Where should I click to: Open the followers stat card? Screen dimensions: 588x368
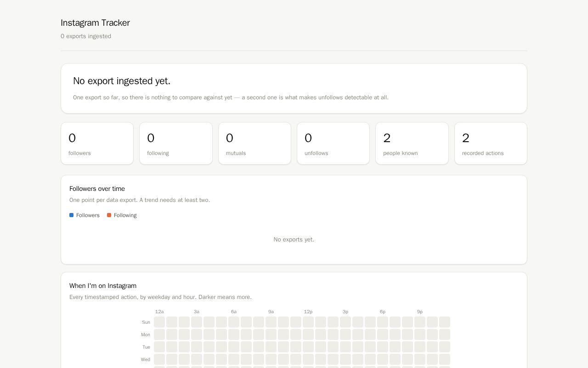pyautogui.click(x=97, y=143)
